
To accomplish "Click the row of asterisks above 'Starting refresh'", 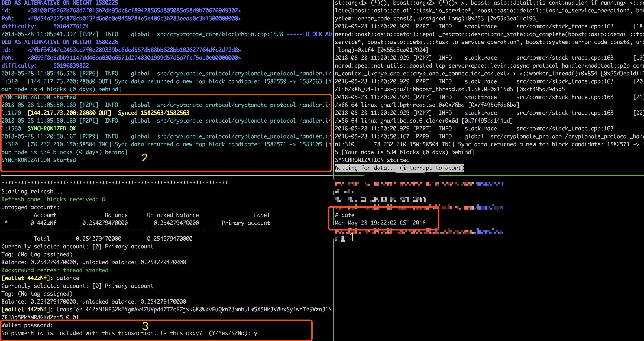I will tap(115, 183).
